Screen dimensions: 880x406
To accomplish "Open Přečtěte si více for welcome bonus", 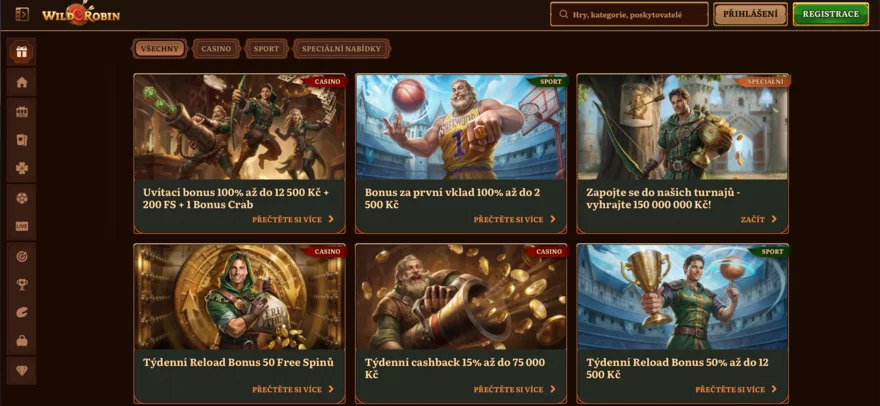I will coord(293,220).
